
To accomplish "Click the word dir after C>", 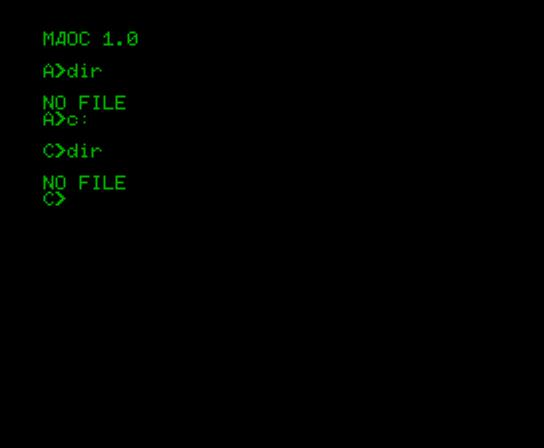I will tap(85, 151).
